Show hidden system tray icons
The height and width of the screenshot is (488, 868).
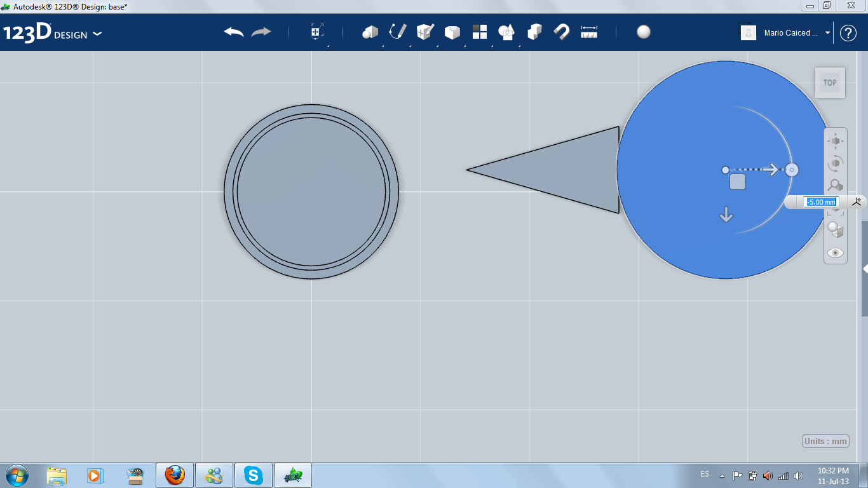point(722,475)
